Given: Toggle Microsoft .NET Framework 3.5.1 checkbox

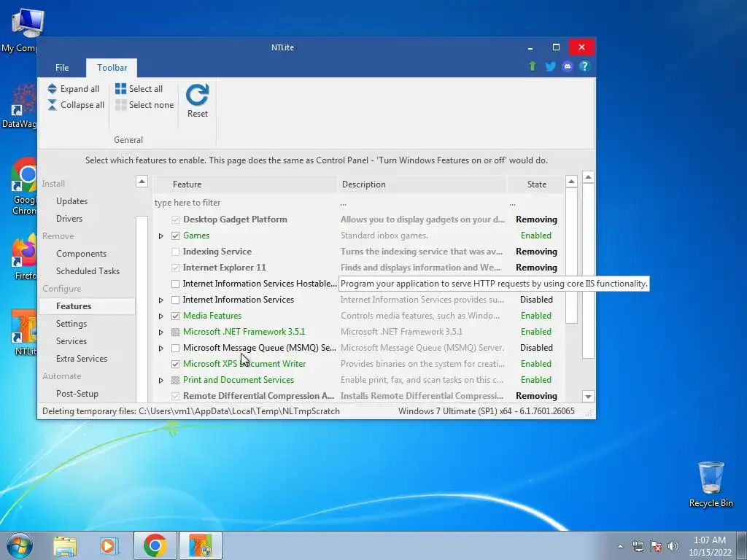Looking at the screenshot, I should (x=175, y=332).
